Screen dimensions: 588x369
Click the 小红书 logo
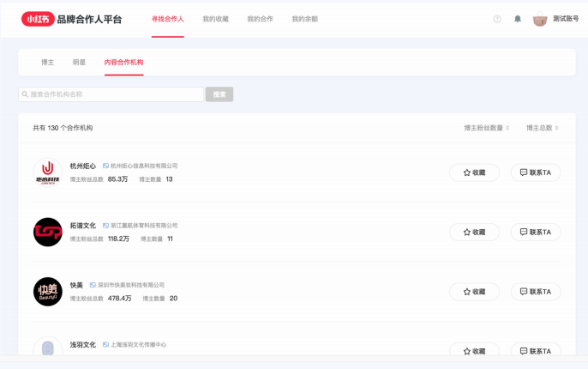(38, 19)
